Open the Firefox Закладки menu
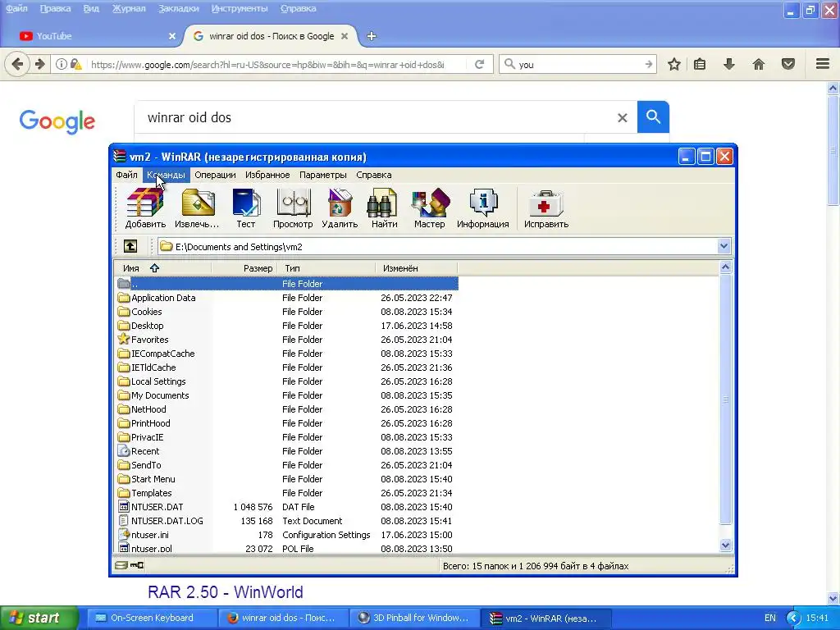 tap(178, 8)
